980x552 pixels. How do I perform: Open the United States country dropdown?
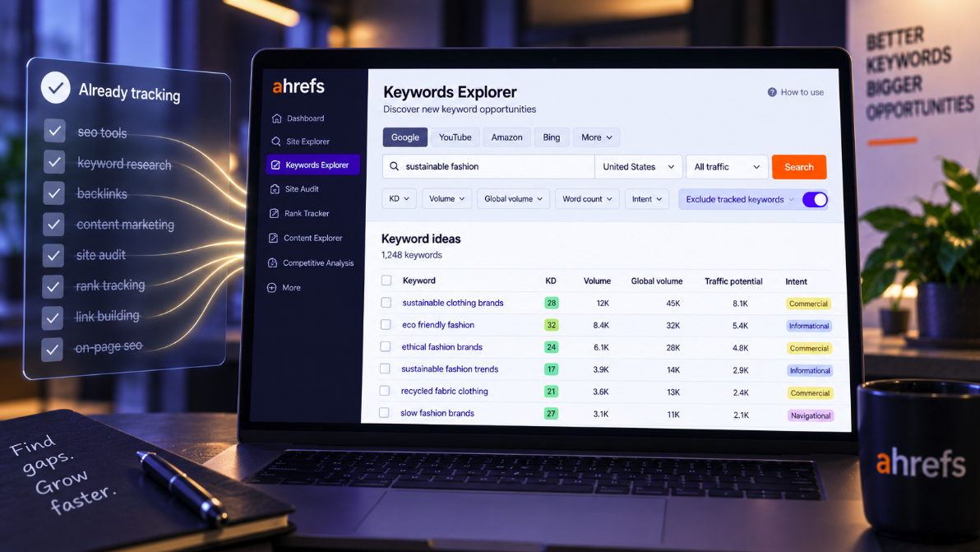[x=638, y=167]
